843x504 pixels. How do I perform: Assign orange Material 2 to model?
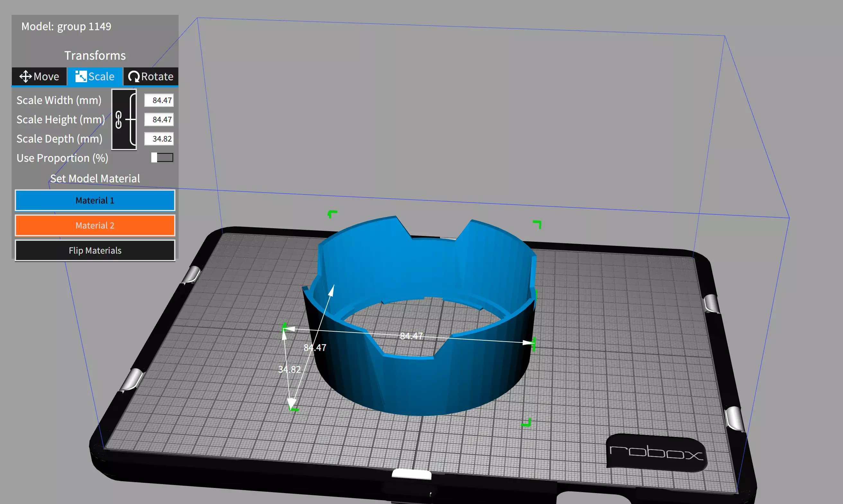(x=95, y=225)
